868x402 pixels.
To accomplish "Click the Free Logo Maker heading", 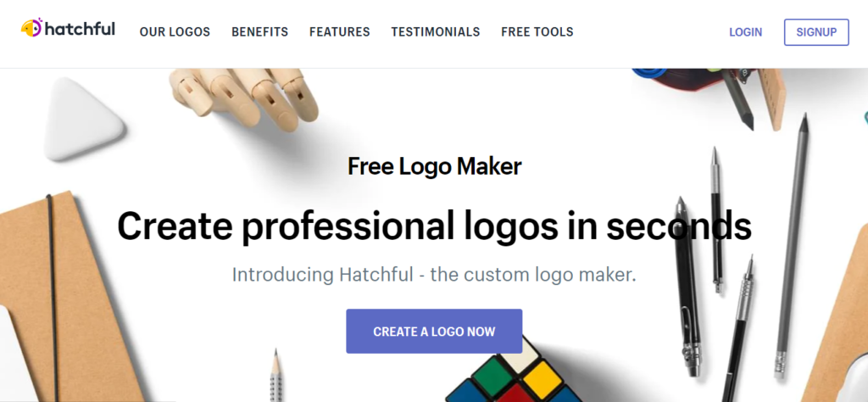I will point(434,166).
